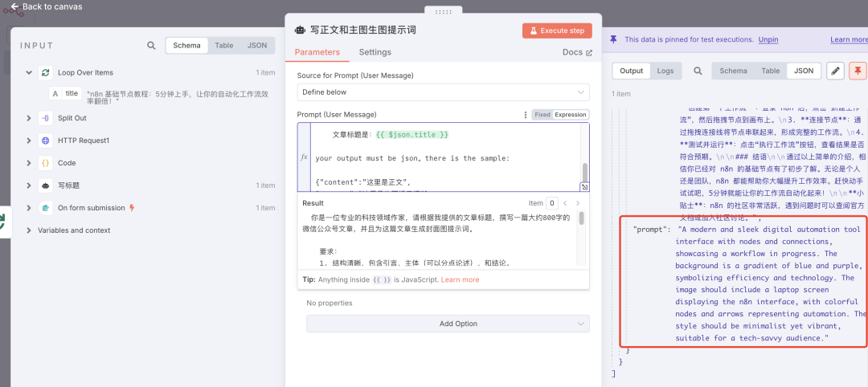
Task: Click the 1 item count in output
Action: pyautogui.click(x=621, y=94)
